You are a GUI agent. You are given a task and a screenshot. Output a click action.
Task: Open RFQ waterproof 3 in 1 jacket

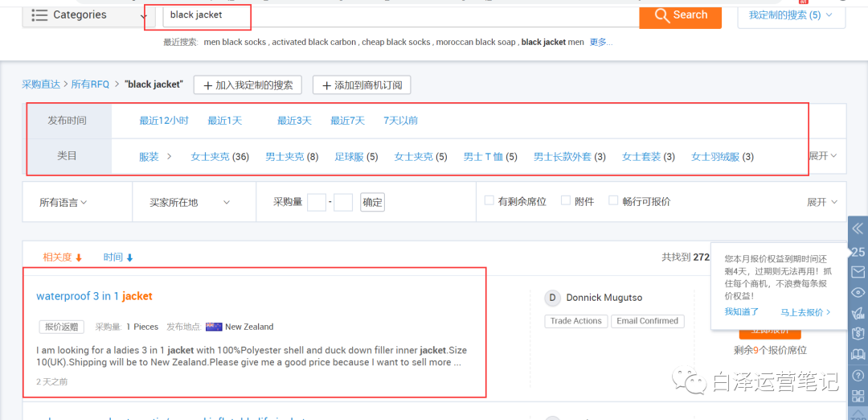[x=94, y=296]
